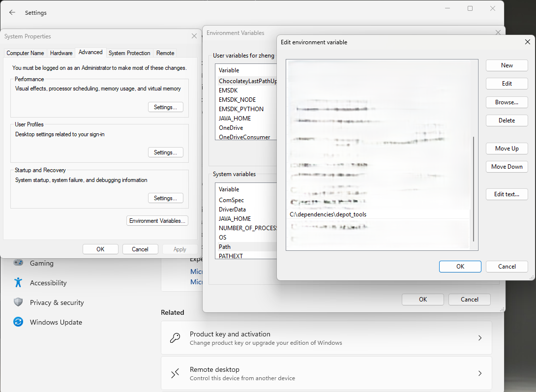Click the Product key and activation key icon
The image size is (536, 392).
click(x=175, y=338)
